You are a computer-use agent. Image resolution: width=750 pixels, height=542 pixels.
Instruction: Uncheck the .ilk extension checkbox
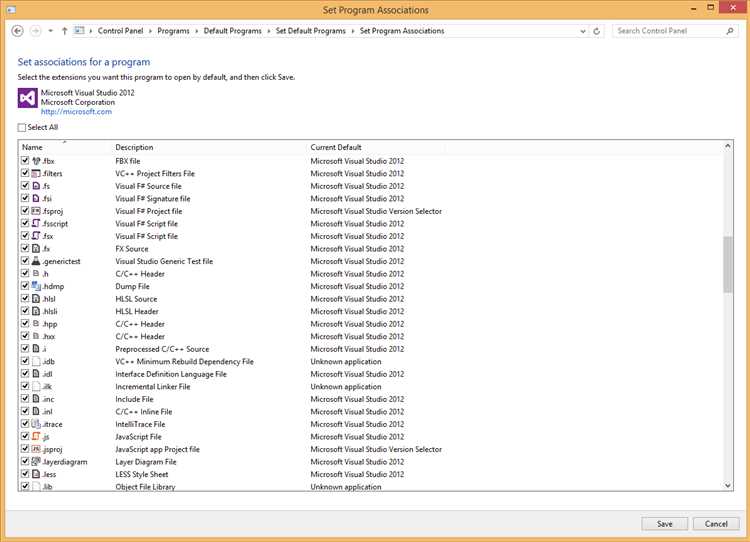point(25,386)
